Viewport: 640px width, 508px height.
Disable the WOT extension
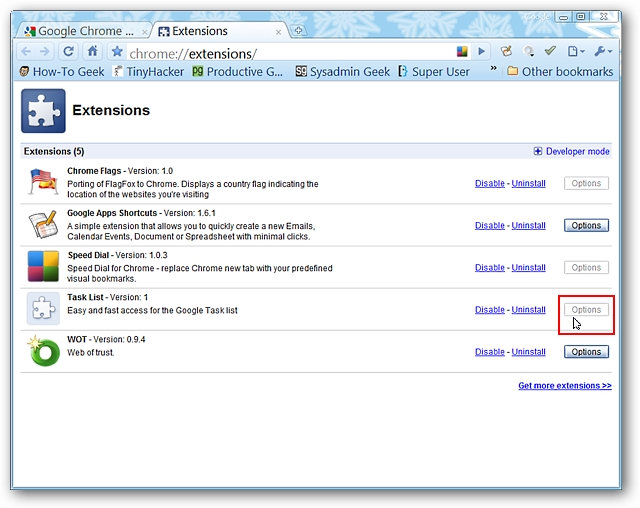(x=490, y=352)
